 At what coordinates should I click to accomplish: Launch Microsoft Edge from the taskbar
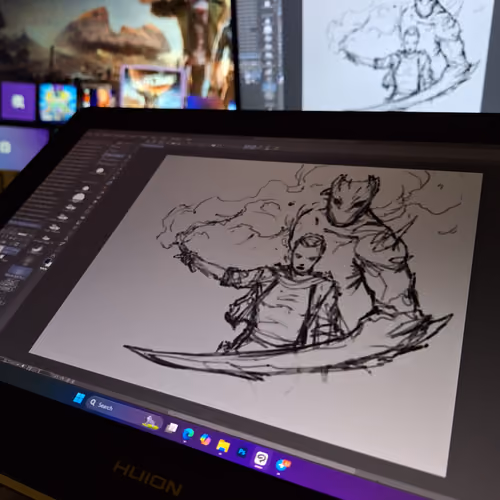188,433
